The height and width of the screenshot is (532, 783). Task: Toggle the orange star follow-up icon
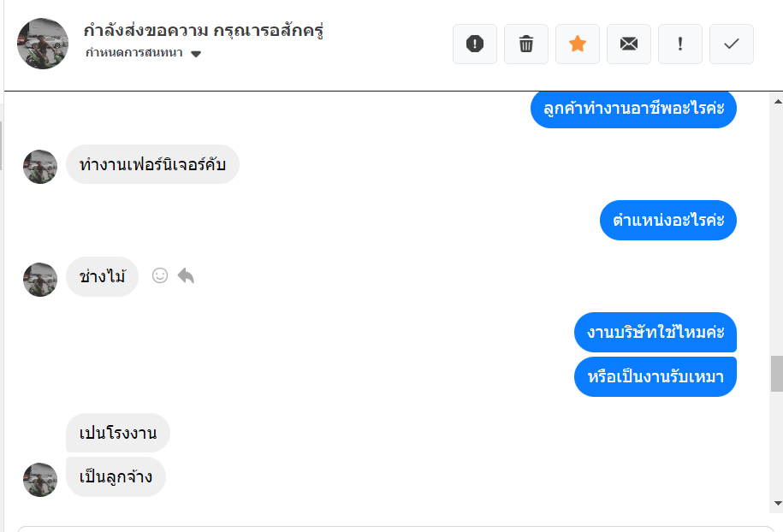click(578, 44)
